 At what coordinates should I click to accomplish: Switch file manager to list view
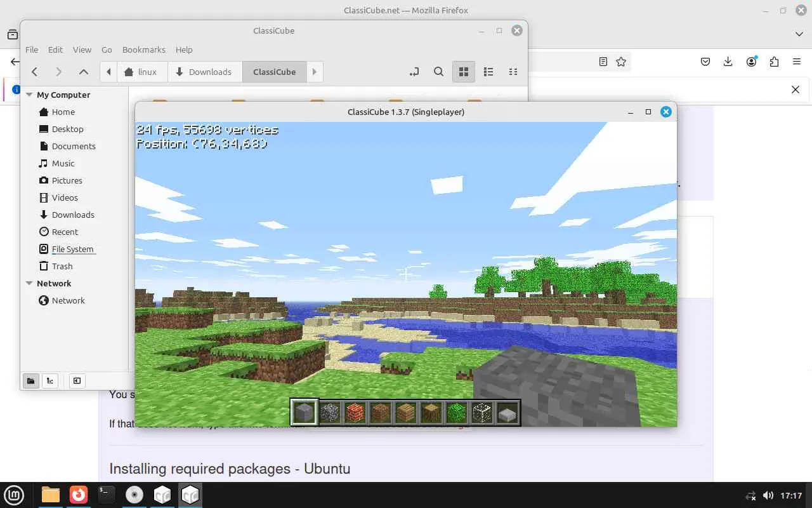pos(488,72)
